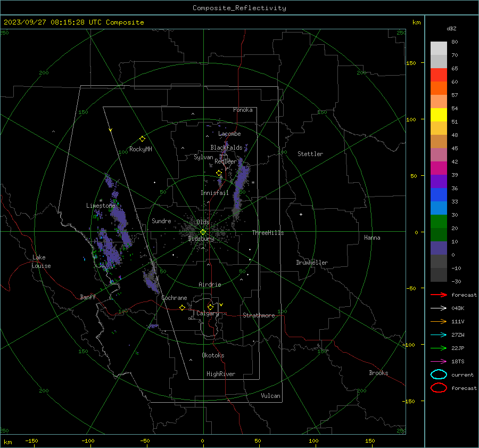Select the magenta 39-42 dBZ swatch
Screen dimensions: 479x448
point(439,168)
